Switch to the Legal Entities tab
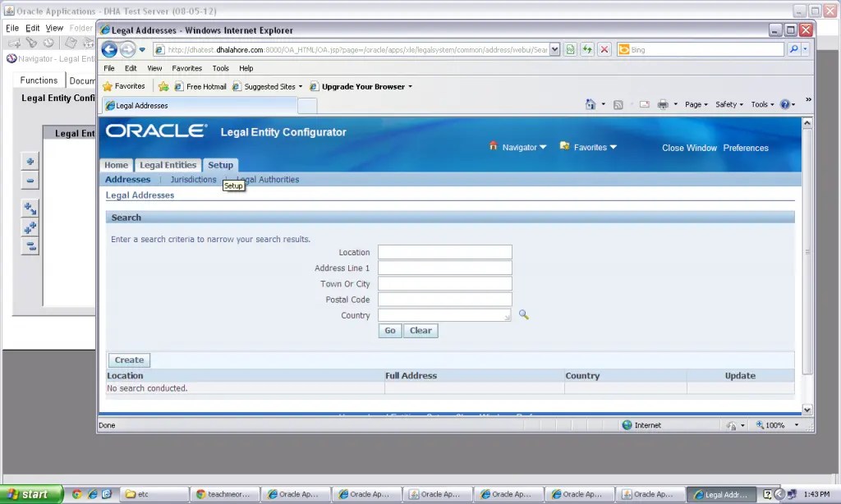Image resolution: width=841 pixels, height=504 pixels. click(x=168, y=165)
